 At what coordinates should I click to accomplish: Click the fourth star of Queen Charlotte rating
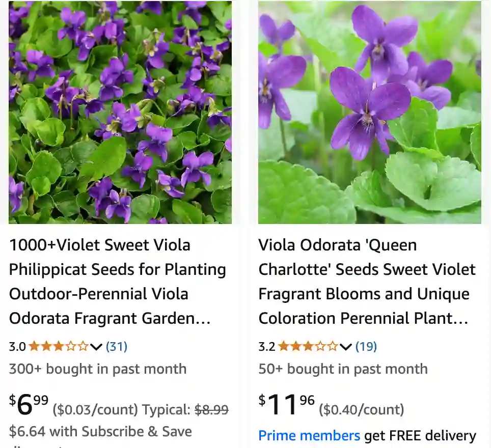320,346
